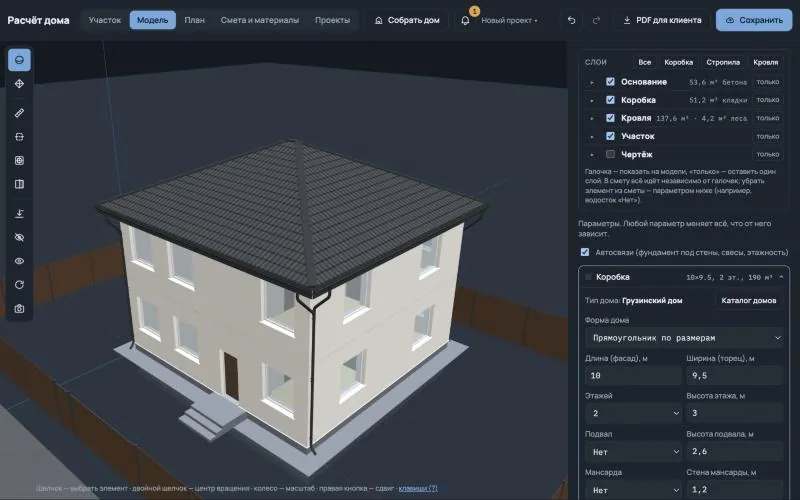Click the home icon in Собрать дом
Screen dimensions: 800x500
(x=379, y=20)
